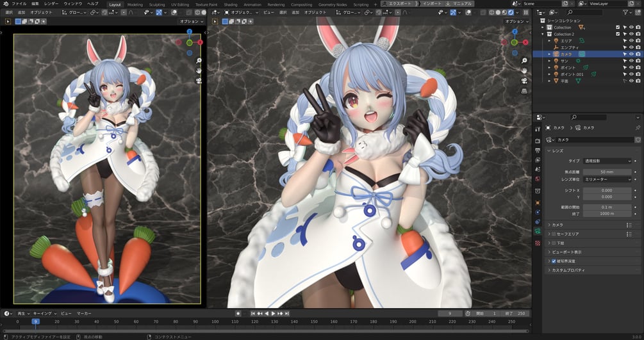Toggle selectability arrow for 平面 row

[625, 81]
